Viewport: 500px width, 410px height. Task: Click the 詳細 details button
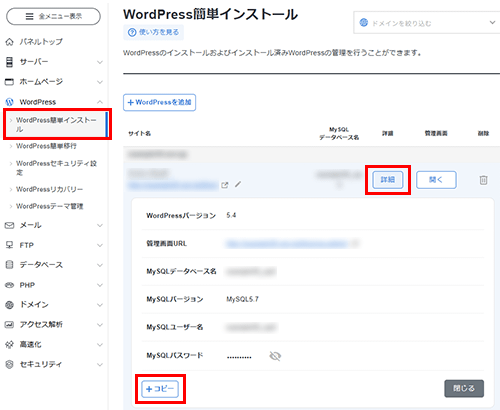pos(388,180)
